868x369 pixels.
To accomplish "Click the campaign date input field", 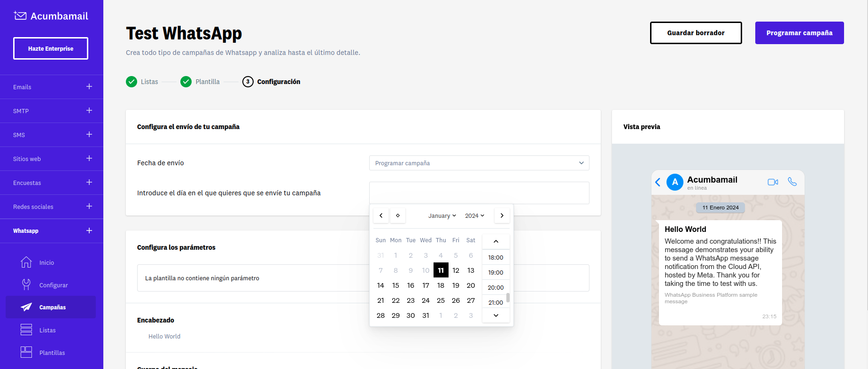I will coord(479,193).
